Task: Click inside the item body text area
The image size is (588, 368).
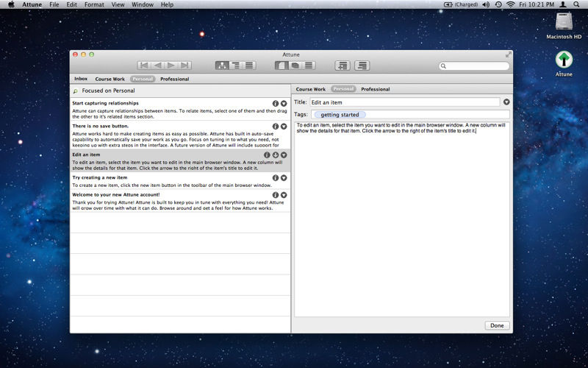Action: (402, 219)
